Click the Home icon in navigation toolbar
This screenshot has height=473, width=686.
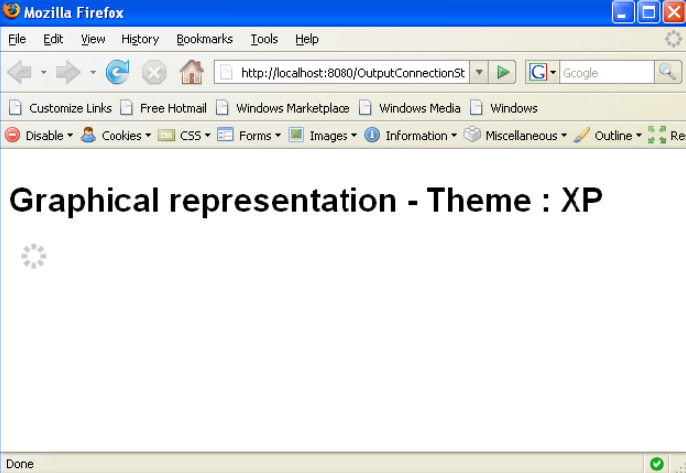click(191, 72)
